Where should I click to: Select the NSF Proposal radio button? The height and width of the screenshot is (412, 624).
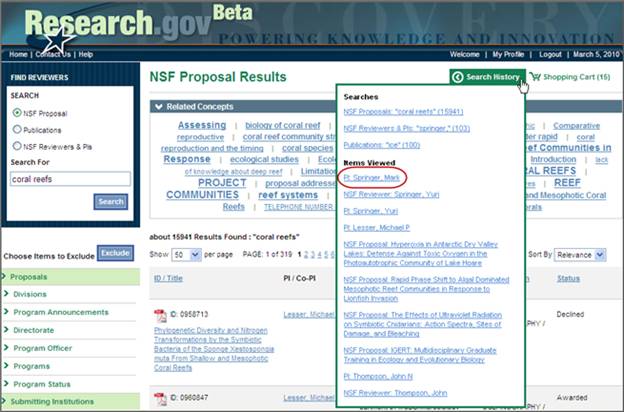coord(17,113)
